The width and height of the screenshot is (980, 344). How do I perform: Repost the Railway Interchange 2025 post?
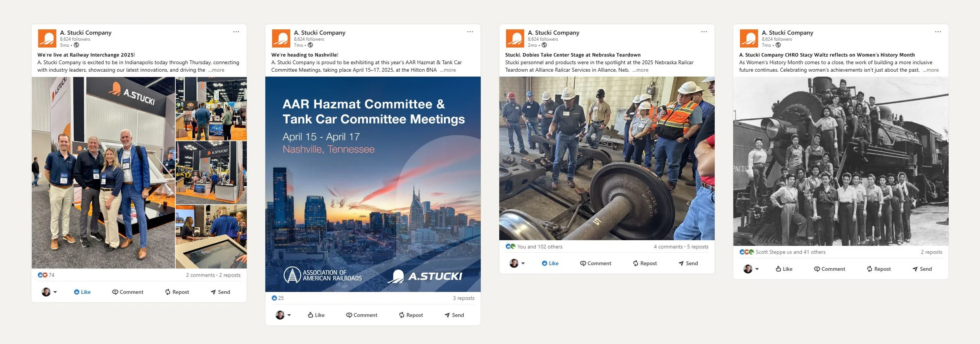point(177,292)
